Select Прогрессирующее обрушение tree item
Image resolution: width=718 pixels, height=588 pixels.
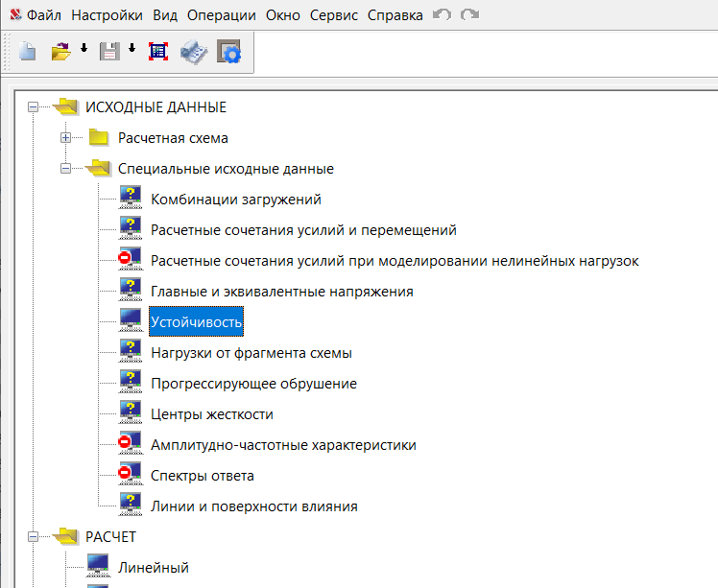tap(253, 384)
